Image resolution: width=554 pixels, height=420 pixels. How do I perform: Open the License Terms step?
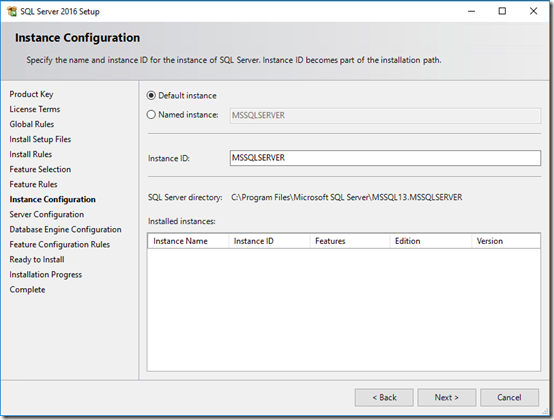point(35,109)
